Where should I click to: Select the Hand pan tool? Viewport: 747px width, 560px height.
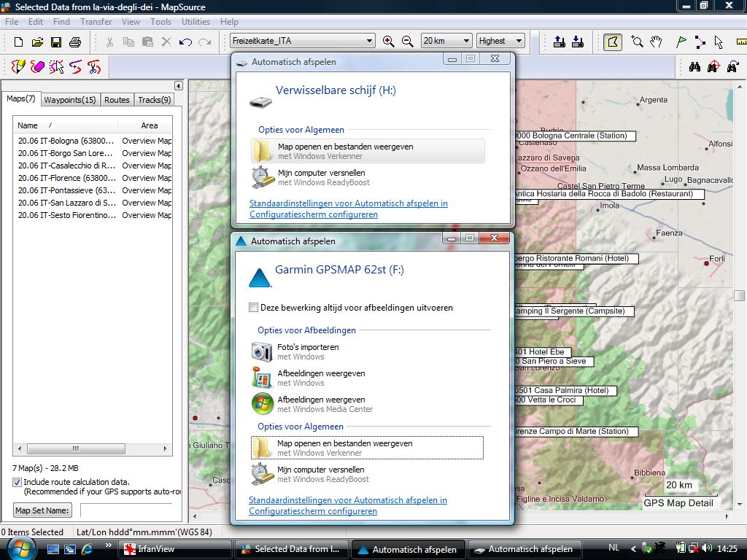[656, 42]
